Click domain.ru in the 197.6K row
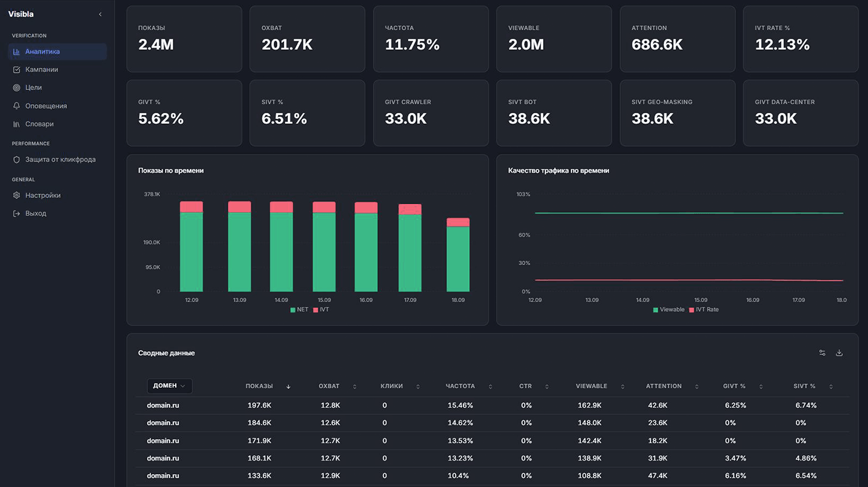Image resolution: width=868 pixels, height=487 pixels. point(163,406)
